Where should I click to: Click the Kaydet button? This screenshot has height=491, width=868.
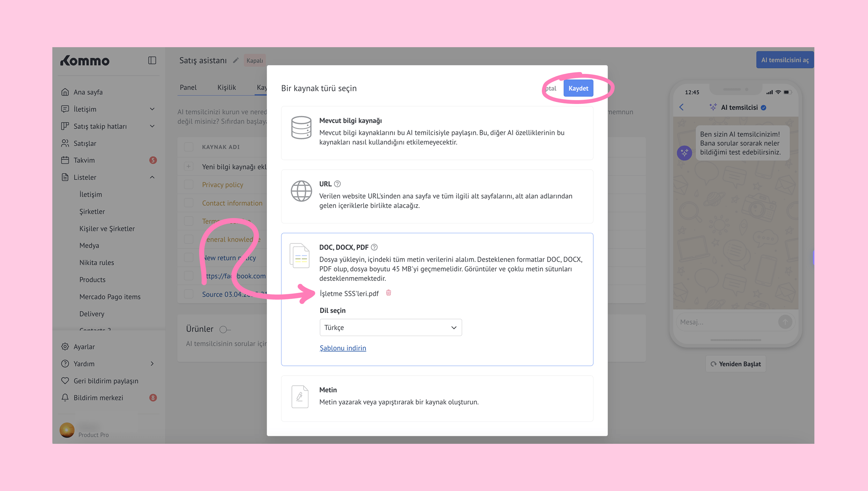coord(578,88)
